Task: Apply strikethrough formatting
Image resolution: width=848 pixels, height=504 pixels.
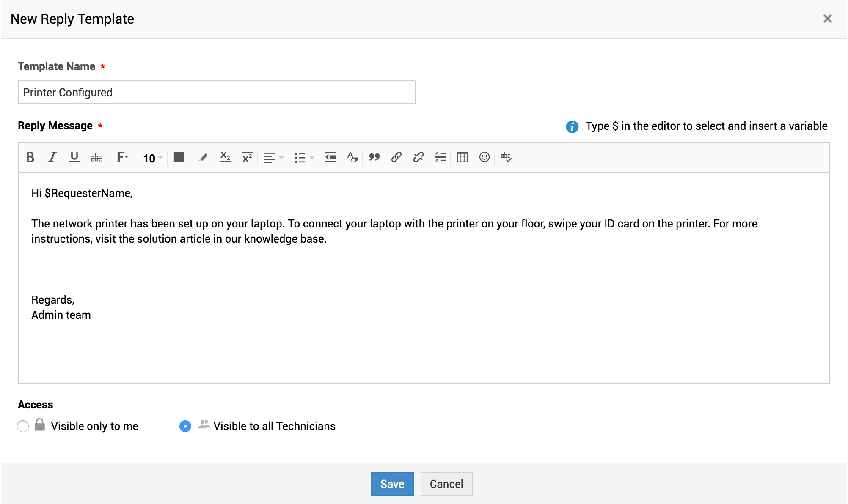Action: [96, 157]
